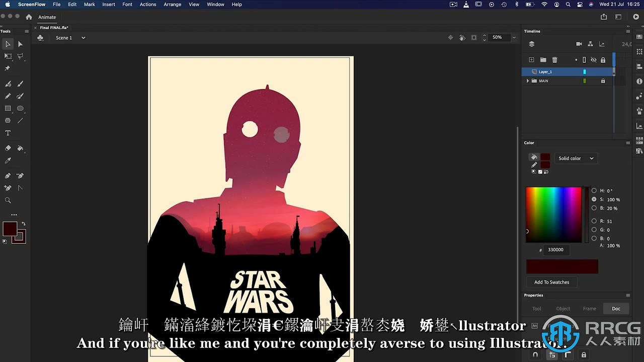Toggle layer parenting view in Timeline

[590, 44]
